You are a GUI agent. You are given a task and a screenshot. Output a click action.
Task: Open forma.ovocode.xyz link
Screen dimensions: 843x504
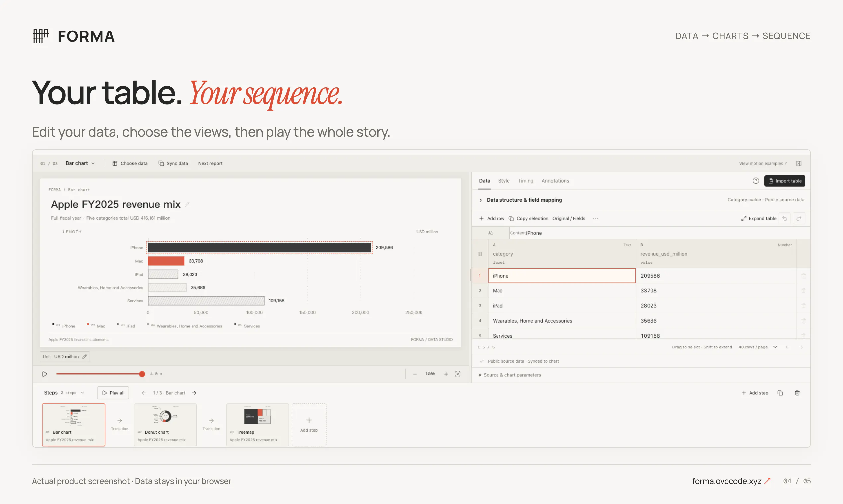click(731, 481)
